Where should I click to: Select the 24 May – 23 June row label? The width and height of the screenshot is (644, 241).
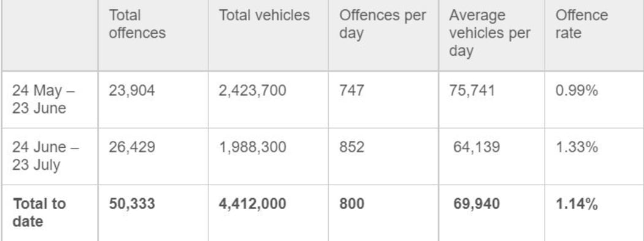(44, 99)
